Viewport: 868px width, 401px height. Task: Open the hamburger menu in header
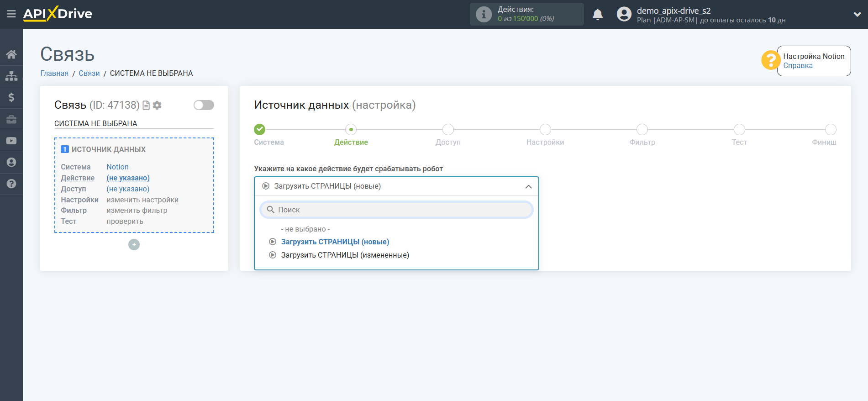[11, 14]
